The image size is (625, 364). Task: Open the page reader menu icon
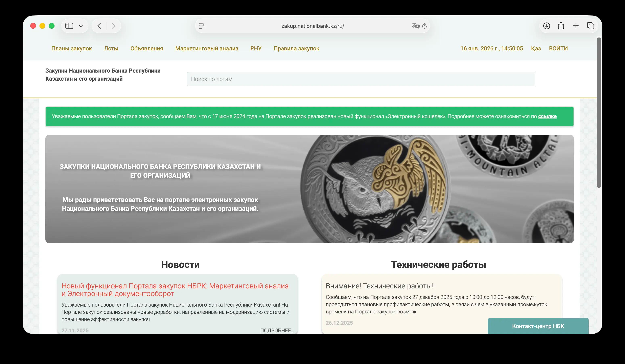[x=201, y=26]
